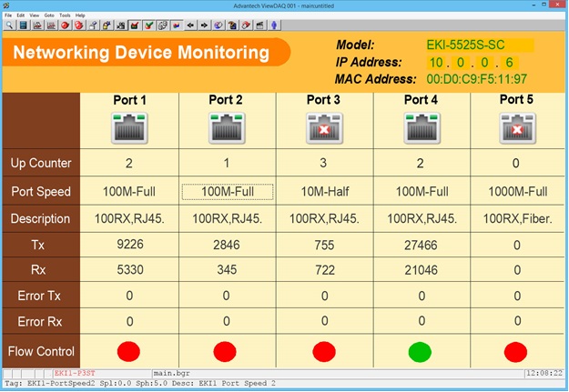The width and height of the screenshot is (569, 392).
Task: Click the last IP octet field 6
Action: click(509, 63)
